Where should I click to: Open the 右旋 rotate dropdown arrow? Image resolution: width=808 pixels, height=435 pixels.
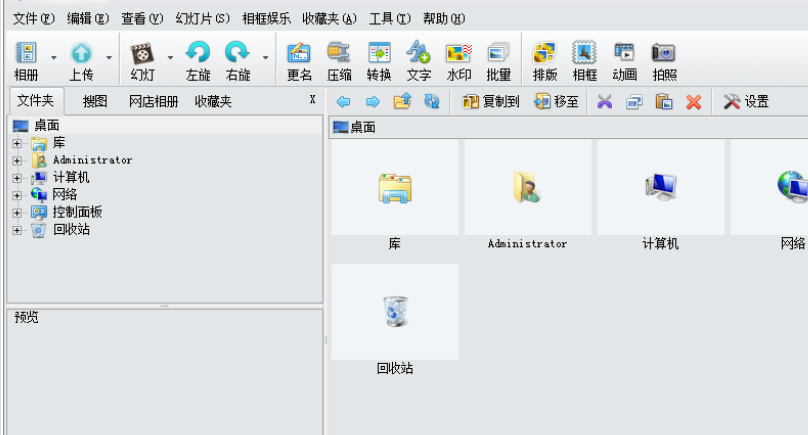tap(265, 57)
